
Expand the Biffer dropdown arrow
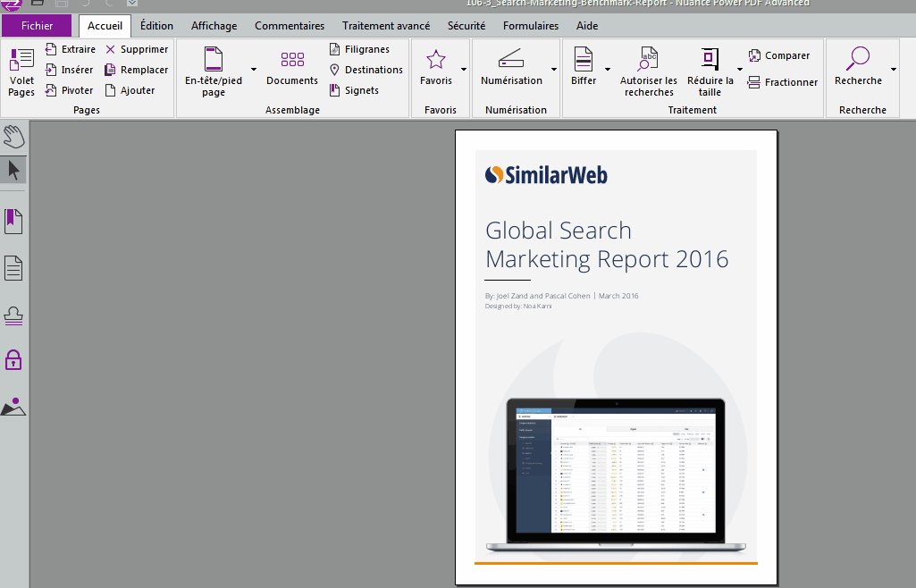pos(608,69)
